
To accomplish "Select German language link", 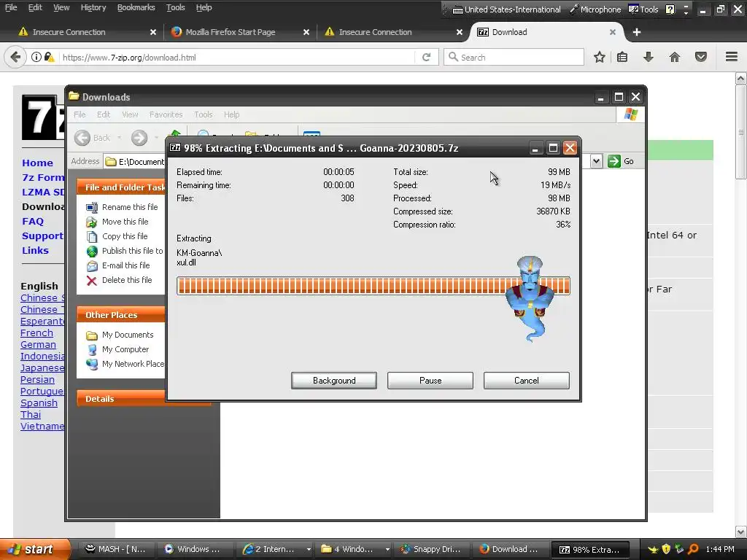I will 38,344.
